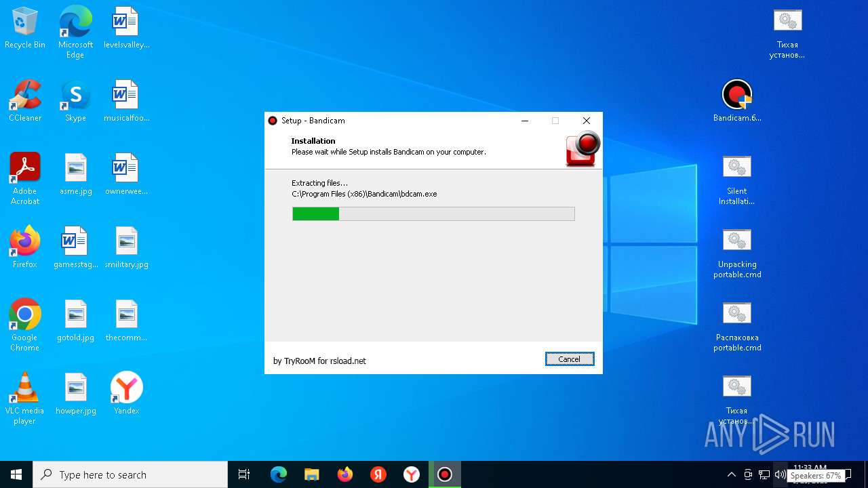Select the Unpacking portable.cmd file

coord(737,253)
